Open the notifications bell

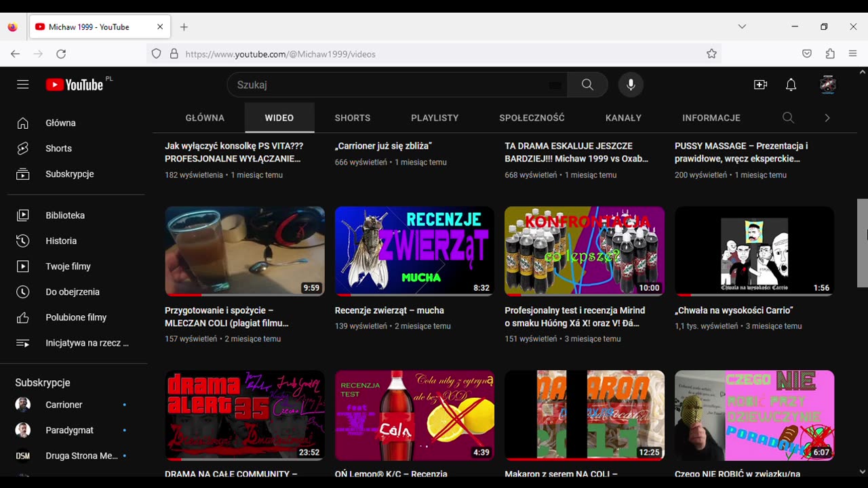pos(791,85)
